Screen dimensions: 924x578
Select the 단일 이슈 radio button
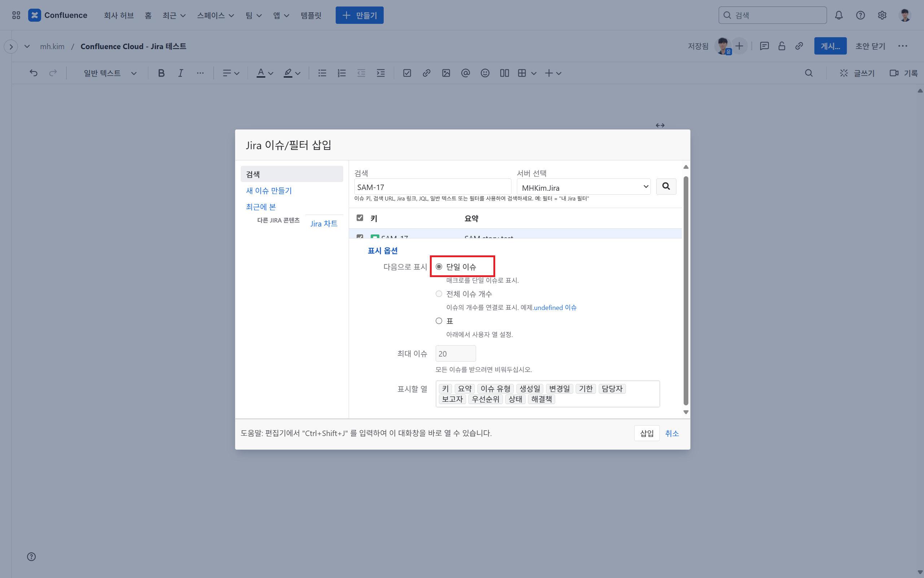(439, 267)
